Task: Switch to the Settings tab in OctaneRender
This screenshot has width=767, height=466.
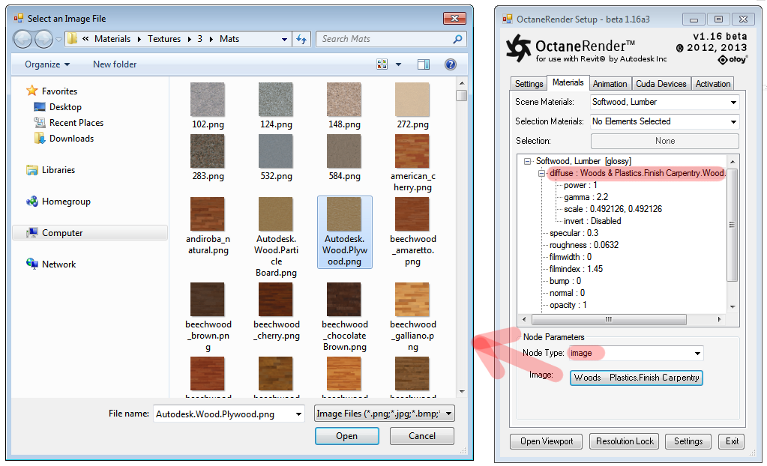Action: (529, 84)
